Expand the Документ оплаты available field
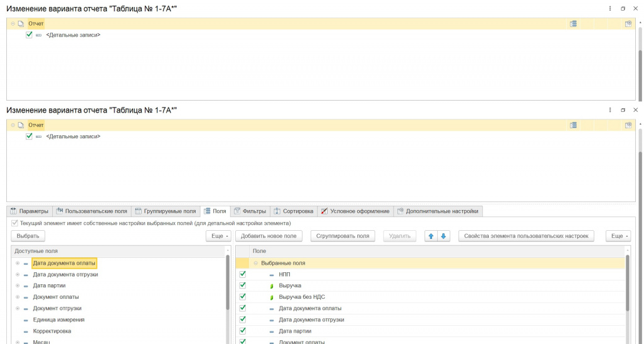 click(18, 297)
